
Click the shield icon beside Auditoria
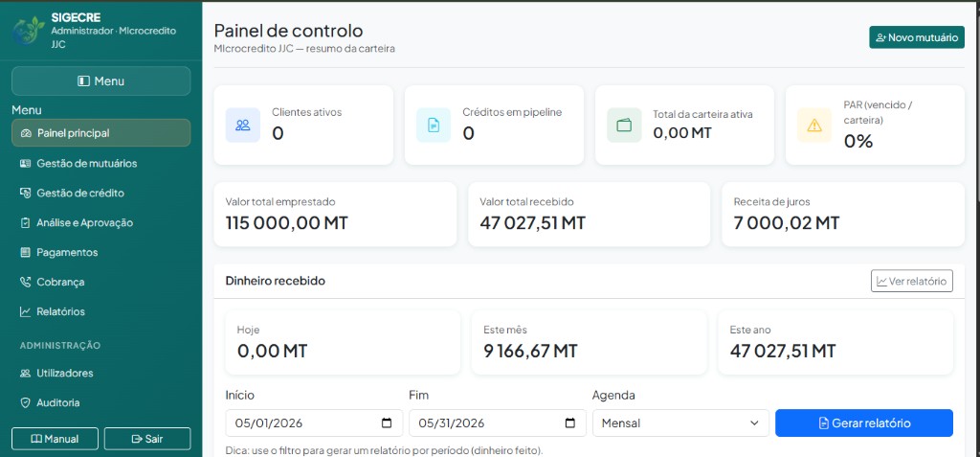(26, 402)
